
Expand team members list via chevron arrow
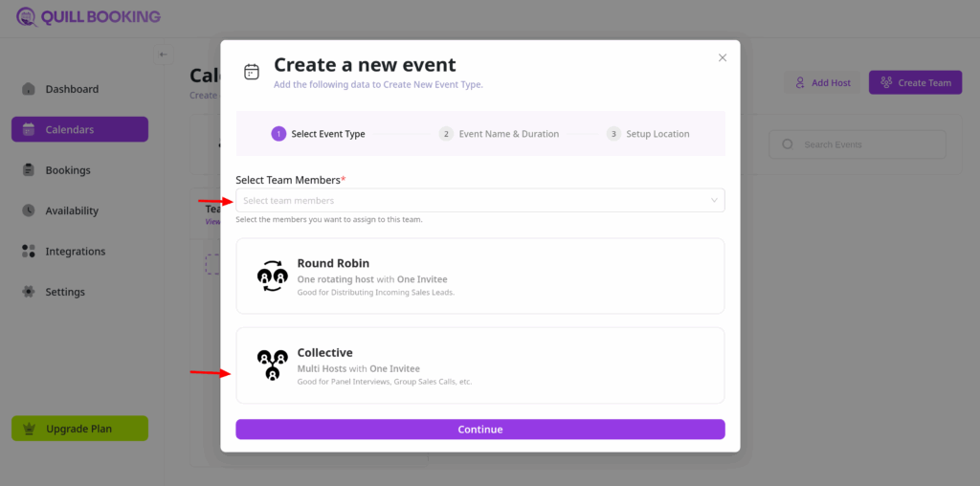tap(713, 201)
